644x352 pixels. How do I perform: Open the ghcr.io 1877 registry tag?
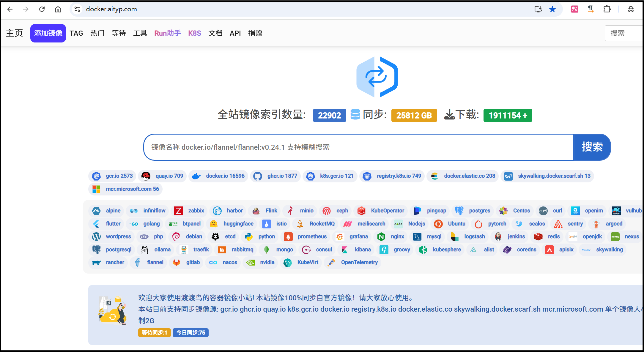pos(275,176)
